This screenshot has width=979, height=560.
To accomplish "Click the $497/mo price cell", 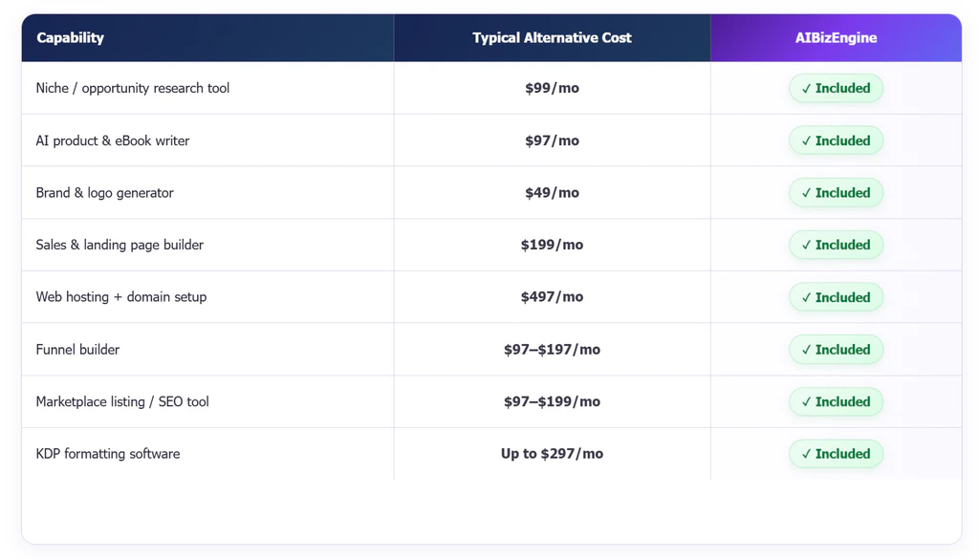I will pos(552,297).
